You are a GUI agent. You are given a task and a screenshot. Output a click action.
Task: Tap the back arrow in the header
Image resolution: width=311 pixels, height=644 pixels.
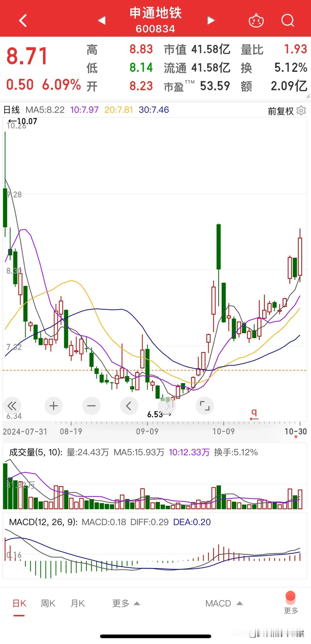23,20
